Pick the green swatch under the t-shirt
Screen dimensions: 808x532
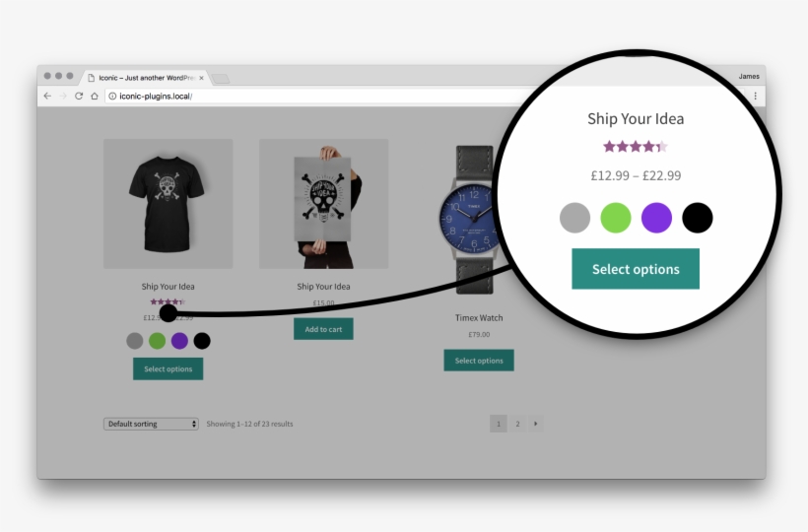(x=158, y=341)
